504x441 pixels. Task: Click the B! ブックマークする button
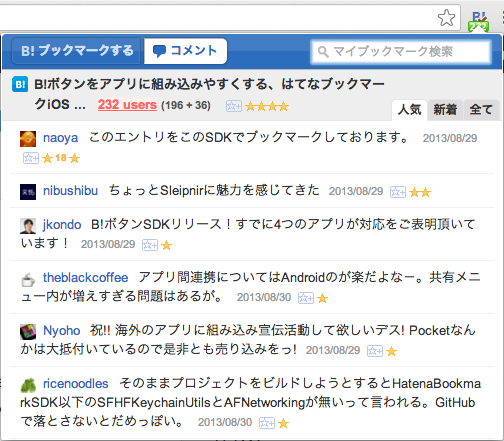77,51
